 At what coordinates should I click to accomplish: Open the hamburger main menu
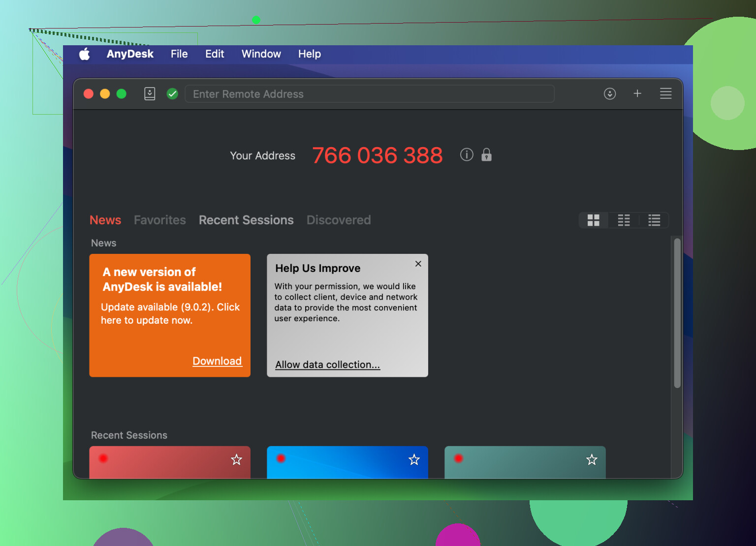coord(666,93)
